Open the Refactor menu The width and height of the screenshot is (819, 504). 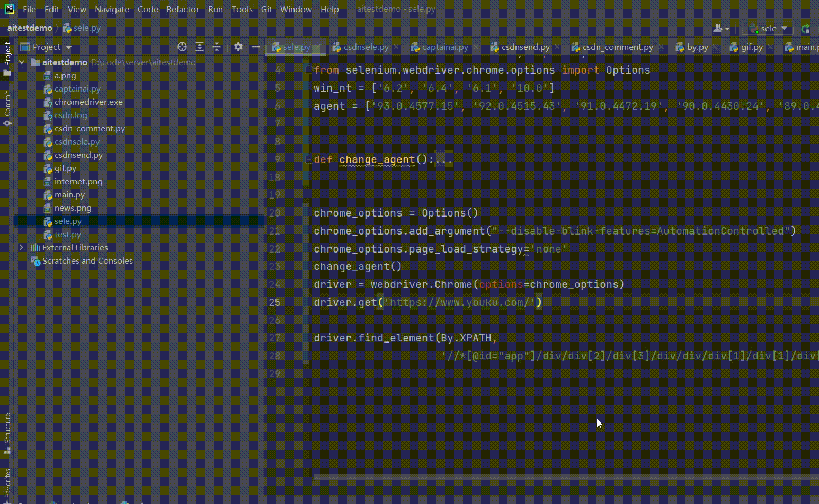pyautogui.click(x=182, y=9)
